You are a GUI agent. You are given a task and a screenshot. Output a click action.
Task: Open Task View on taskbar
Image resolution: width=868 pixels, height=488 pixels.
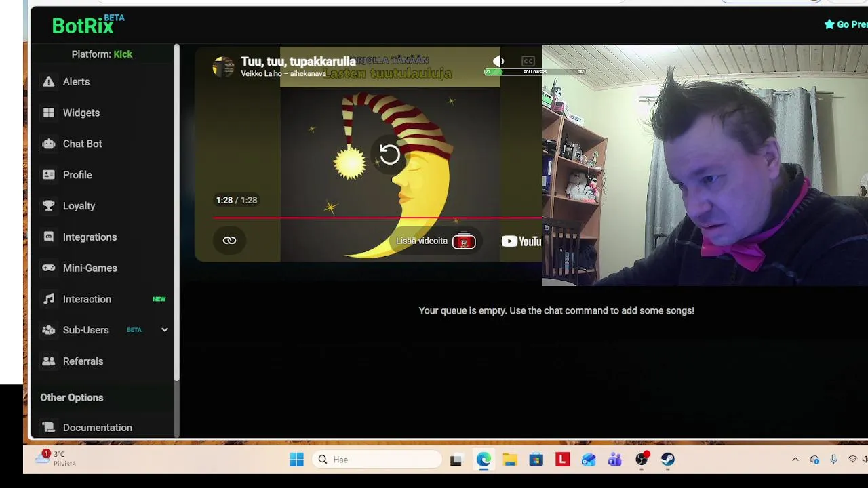coord(456,460)
